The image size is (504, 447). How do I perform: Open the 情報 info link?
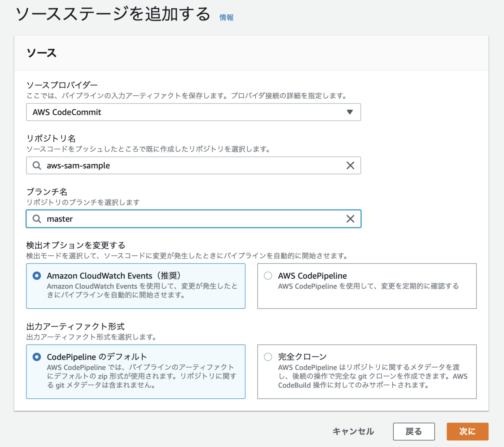click(226, 18)
